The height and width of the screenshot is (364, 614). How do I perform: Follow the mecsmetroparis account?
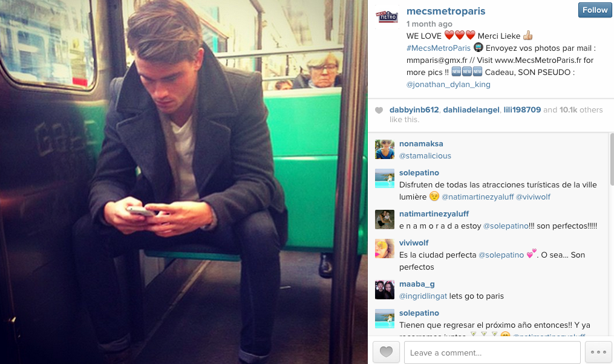coord(595,10)
